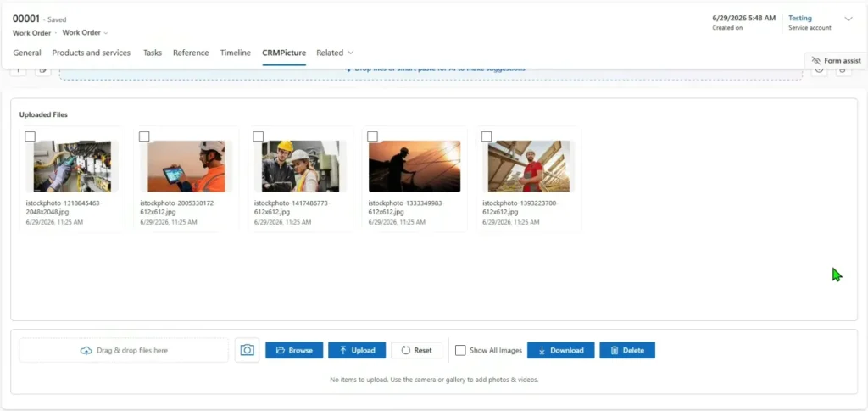Select checkbox for istockphoto-1333349983 image
Viewport: 868px width, 411px height.
[373, 136]
